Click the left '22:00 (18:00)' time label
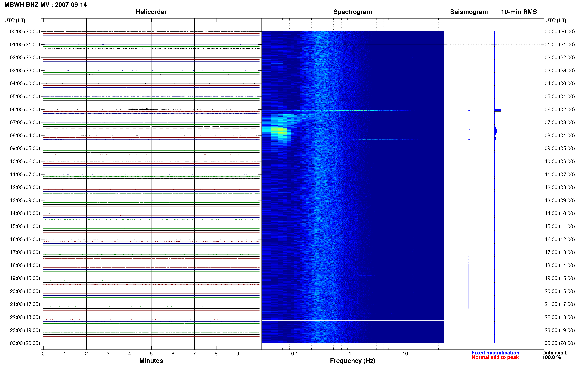Screen dimensions: 588x368 (x=25, y=317)
